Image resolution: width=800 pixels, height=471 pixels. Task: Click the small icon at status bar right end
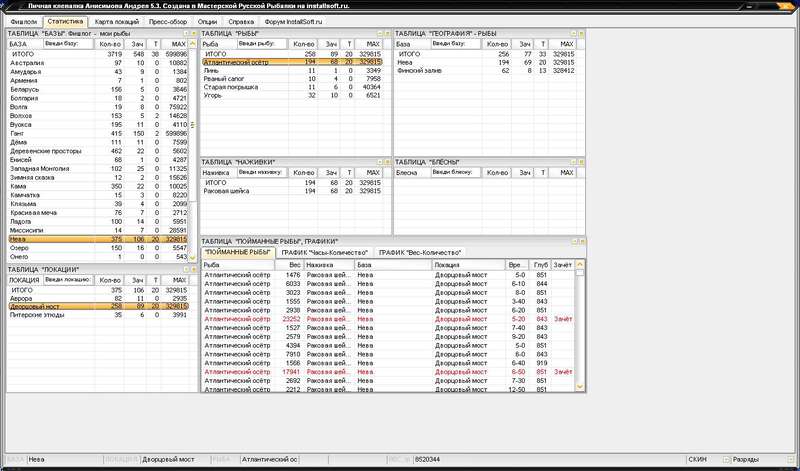coord(791,459)
